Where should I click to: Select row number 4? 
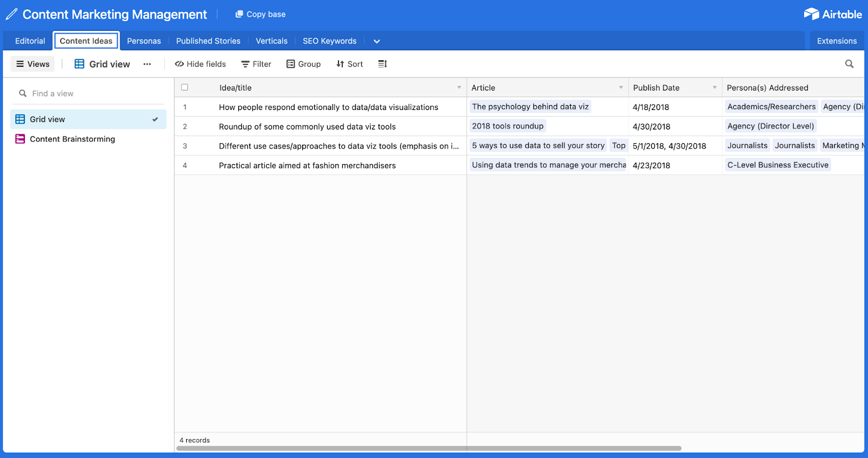185,165
